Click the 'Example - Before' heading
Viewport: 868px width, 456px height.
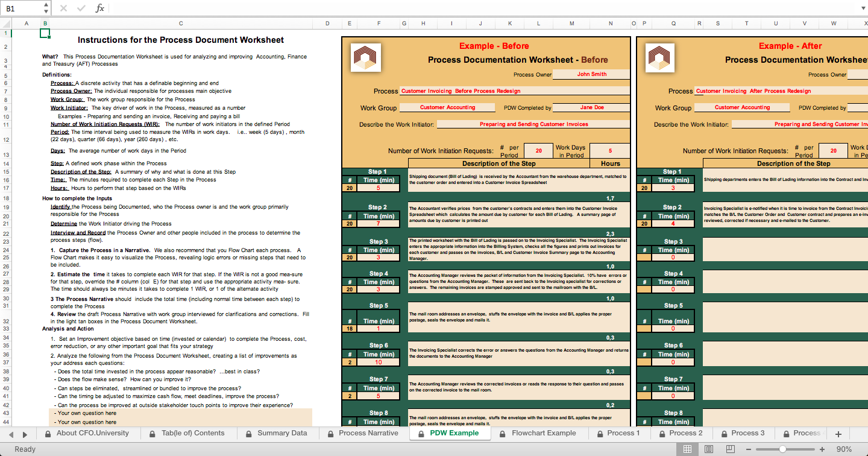click(494, 46)
